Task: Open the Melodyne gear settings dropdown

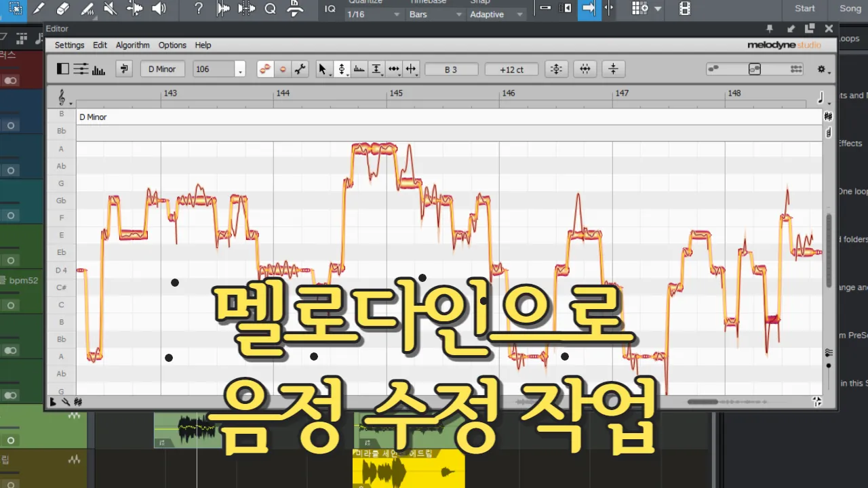Action: click(823, 69)
